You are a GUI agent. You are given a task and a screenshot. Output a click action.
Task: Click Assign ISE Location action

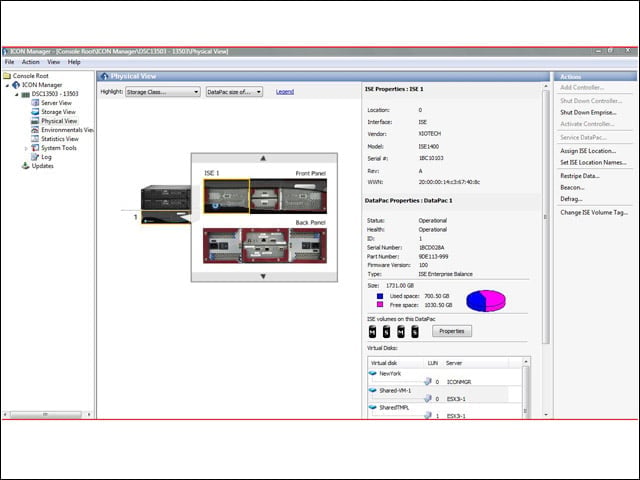(x=588, y=151)
